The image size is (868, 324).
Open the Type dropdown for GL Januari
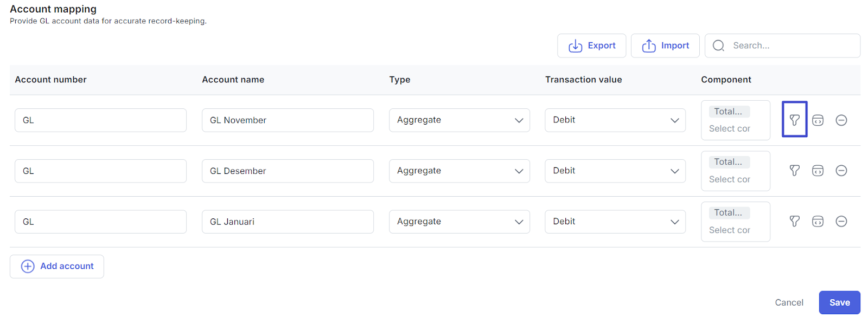(459, 222)
